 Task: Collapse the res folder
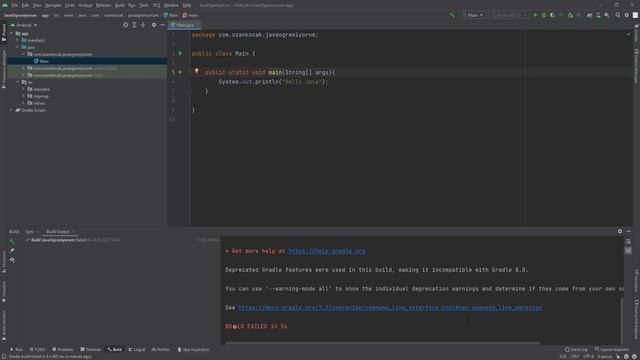click(18, 82)
